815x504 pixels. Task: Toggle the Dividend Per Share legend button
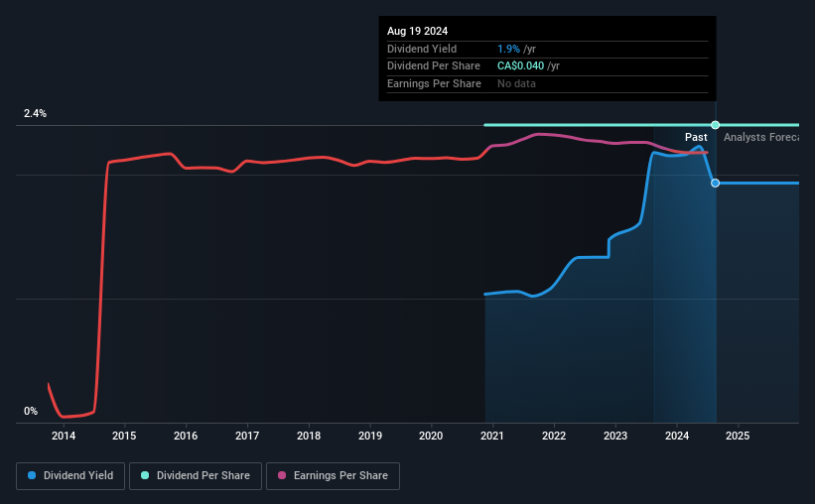coord(196,476)
